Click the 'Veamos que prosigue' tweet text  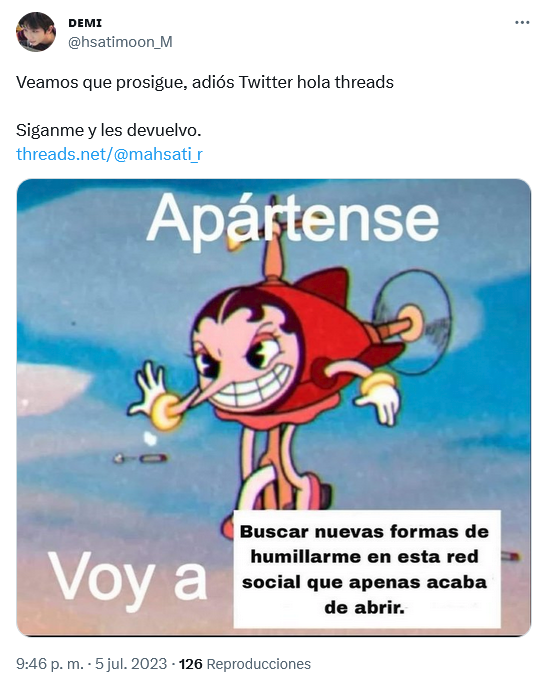point(205,82)
